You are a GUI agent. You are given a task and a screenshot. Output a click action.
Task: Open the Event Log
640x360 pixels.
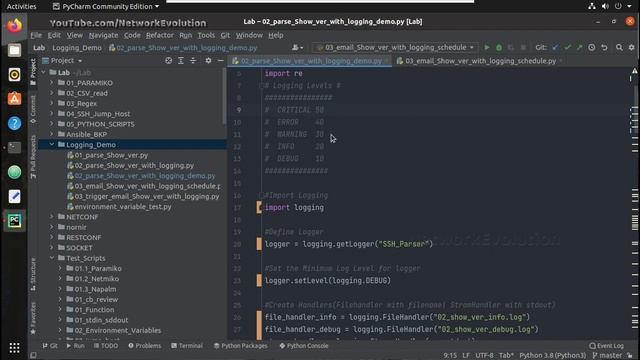tap(606, 346)
